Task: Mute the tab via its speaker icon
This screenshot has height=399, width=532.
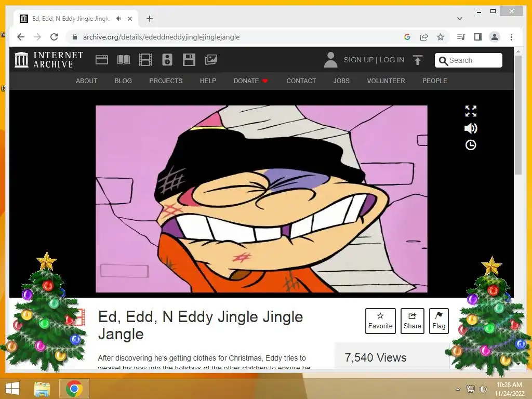Action: [119, 19]
